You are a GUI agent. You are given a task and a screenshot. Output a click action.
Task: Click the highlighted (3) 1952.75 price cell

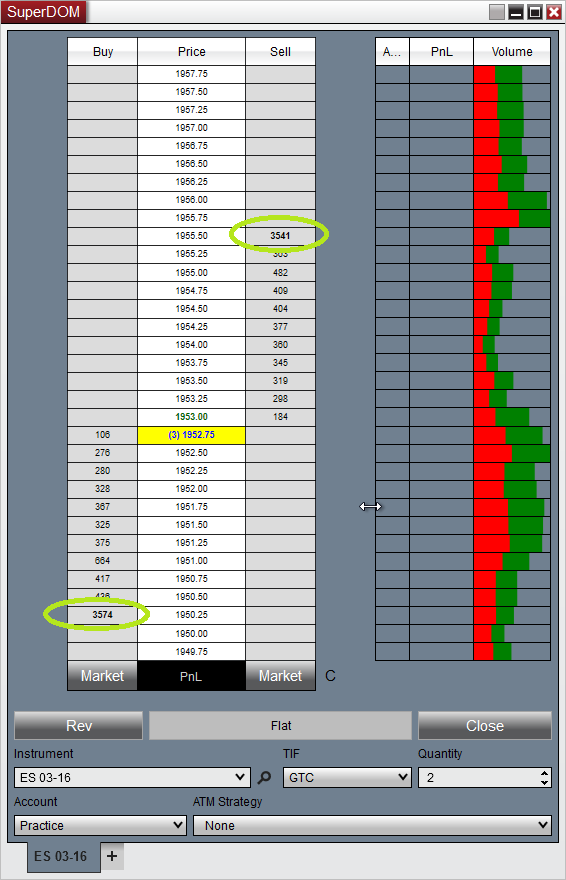tap(191, 435)
